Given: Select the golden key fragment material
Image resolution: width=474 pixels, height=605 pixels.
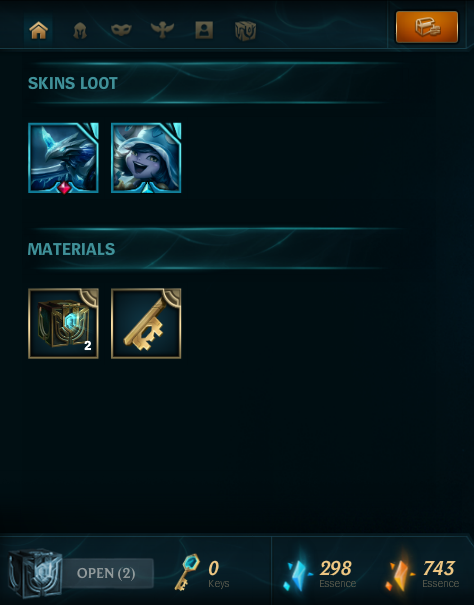Looking at the screenshot, I should (x=146, y=323).
